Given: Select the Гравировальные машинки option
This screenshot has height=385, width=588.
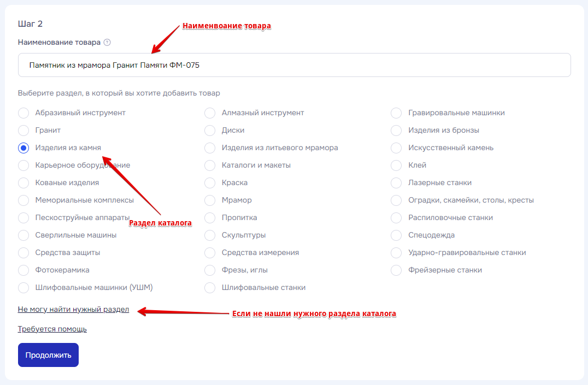Looking at the screenshot, I should 397,113.
